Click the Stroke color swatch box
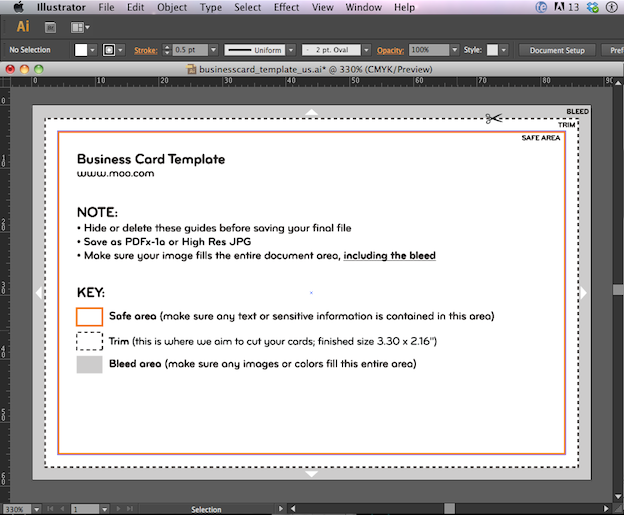 click(x=109, y=50)
